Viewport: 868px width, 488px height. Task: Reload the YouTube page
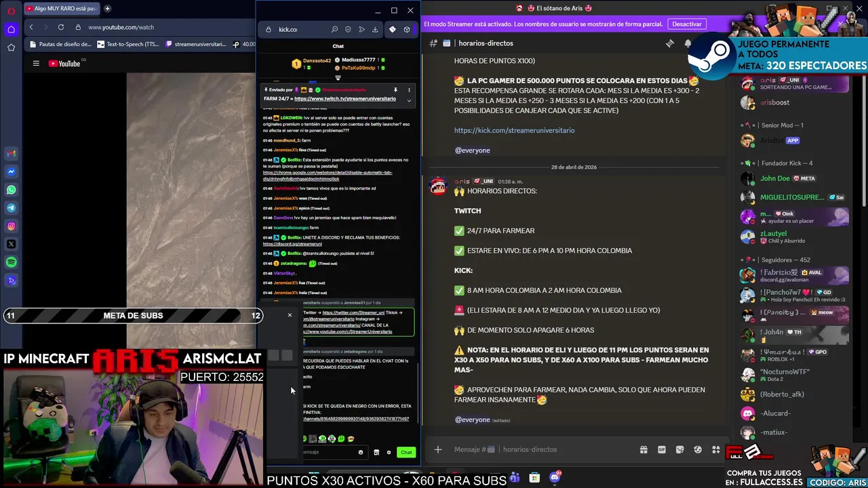coord(61,27)
